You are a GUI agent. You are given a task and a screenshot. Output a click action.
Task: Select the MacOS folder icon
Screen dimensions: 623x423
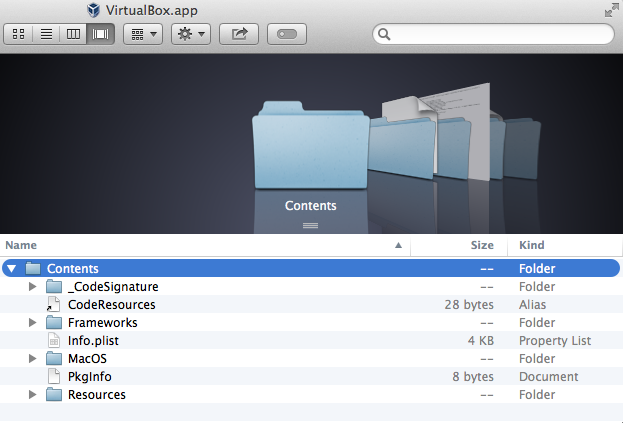point(54,358)
